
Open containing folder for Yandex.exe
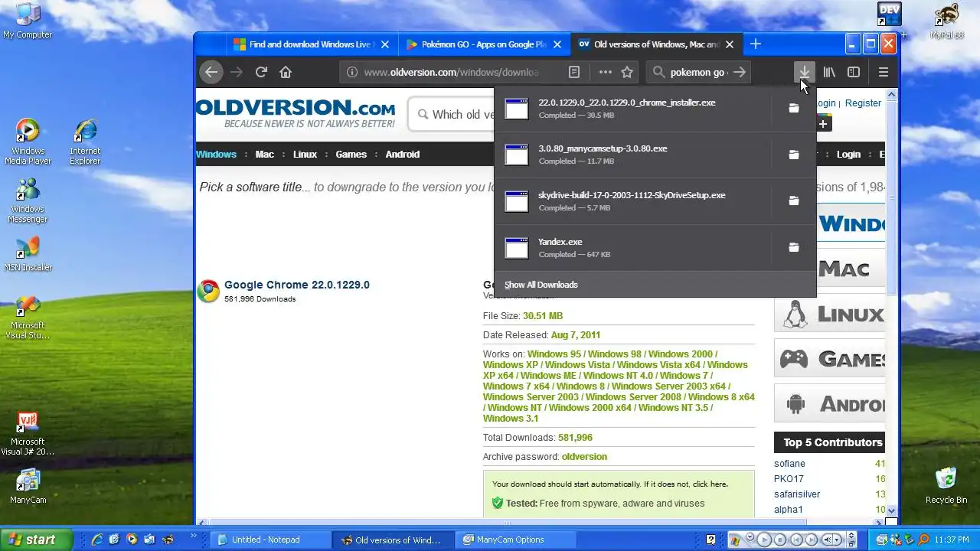click(x=794, y=248)
